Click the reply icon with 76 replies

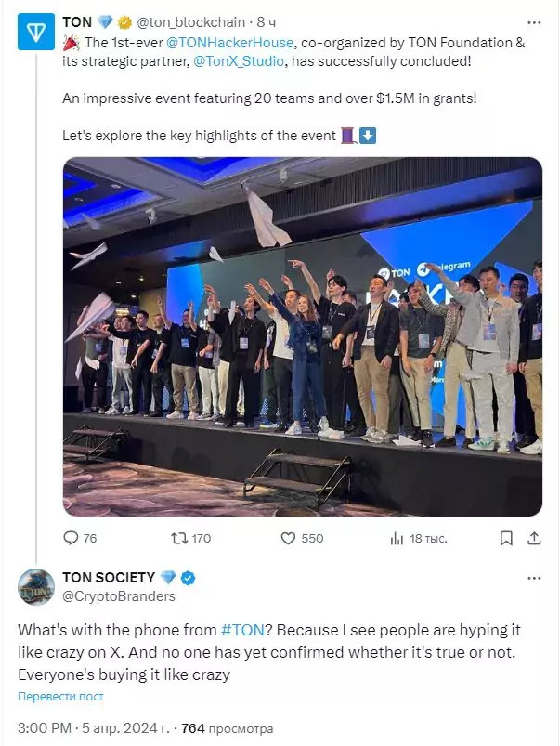point(71,538)
